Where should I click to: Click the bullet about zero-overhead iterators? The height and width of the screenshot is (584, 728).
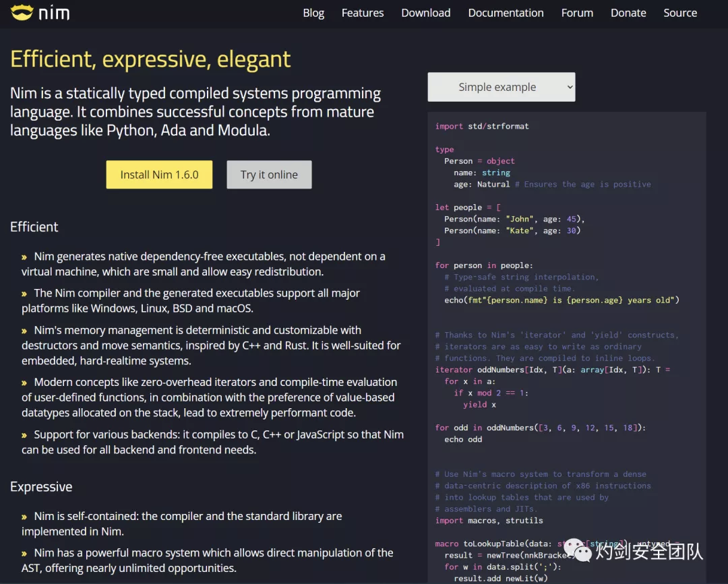[210, 397]
